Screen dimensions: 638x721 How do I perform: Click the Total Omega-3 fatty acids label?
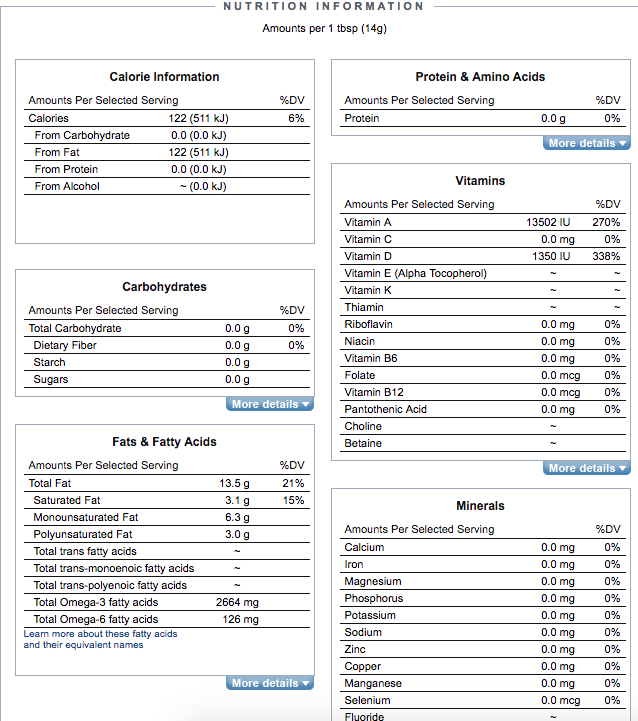pos(96,602)
